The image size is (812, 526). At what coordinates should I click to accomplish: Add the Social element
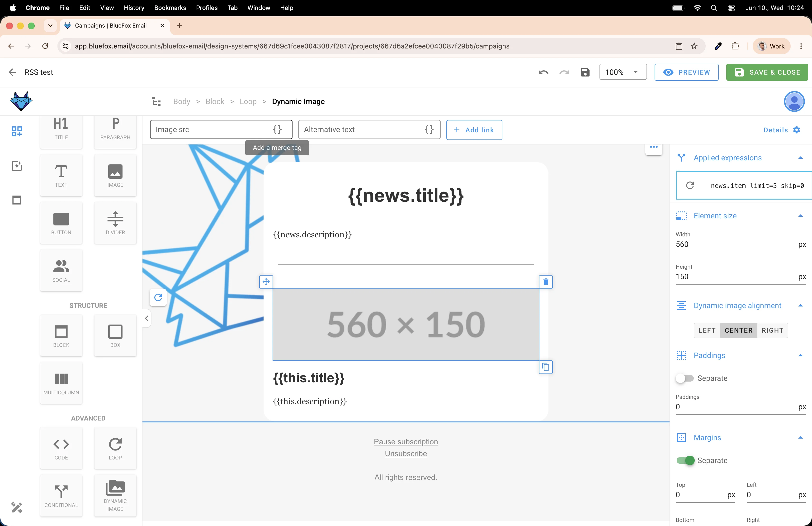[x=61, y=270]
